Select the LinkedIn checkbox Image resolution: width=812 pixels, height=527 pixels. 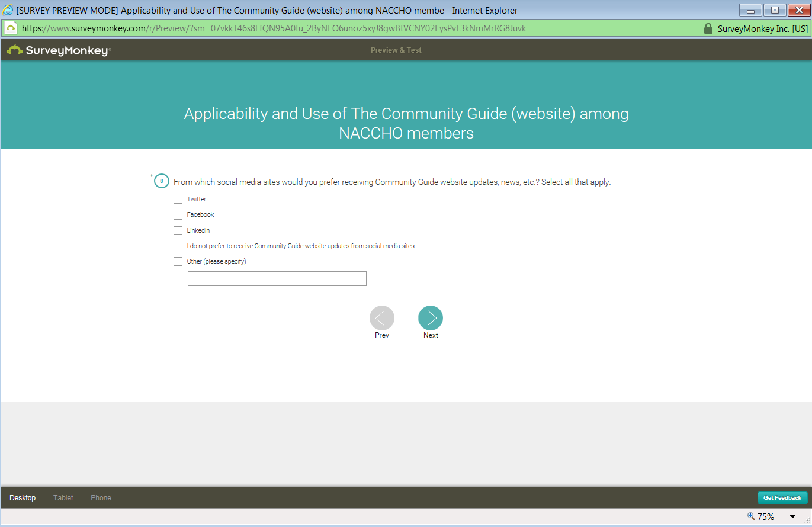178,230
